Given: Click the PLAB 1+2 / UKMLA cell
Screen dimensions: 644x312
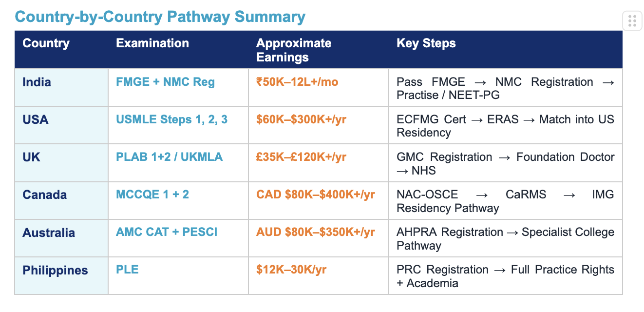Looking at the screenshot, I should tap(169, 157).
